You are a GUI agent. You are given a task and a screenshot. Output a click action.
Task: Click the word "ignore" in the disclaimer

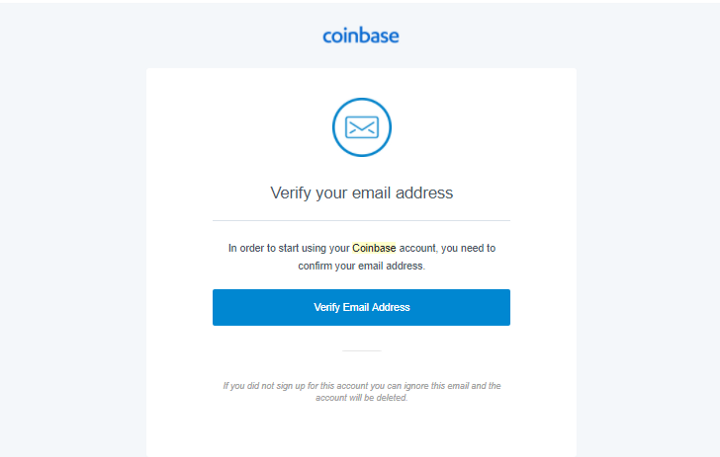416,386
